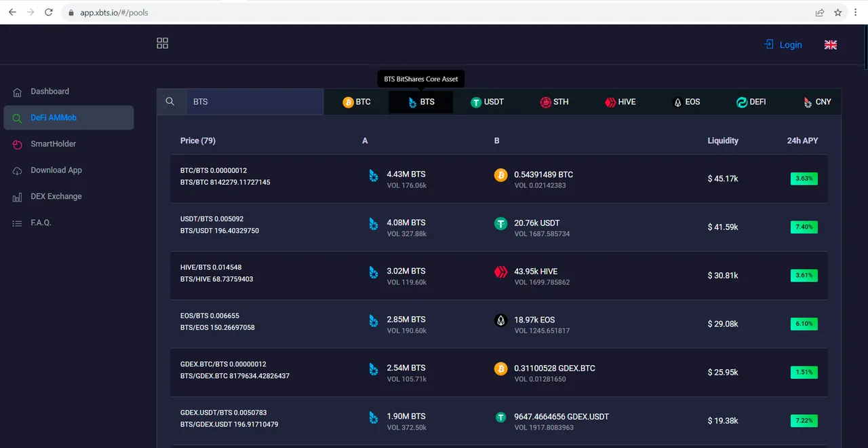Click the 3.61% APY badge
The height and width of the screenshot is (448, 868).
tap(804, 276)
